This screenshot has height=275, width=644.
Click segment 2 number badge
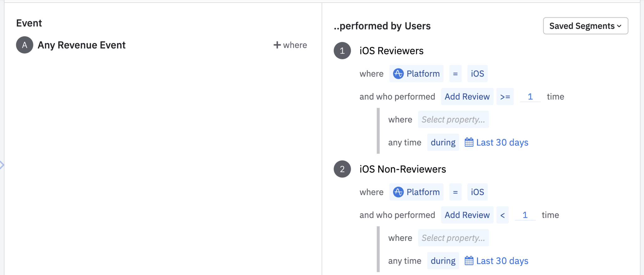[x=342, y=169]
